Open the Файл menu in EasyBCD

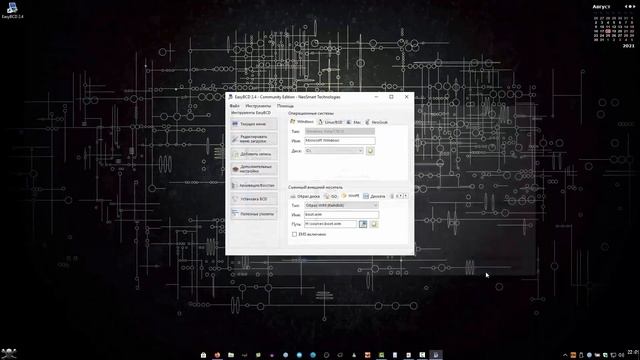tap(235, 106)
